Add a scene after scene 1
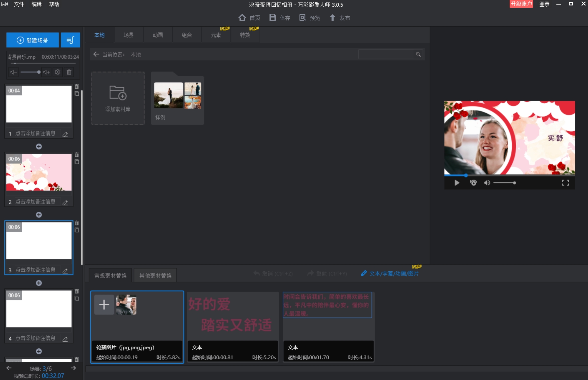 pos(39,147)
